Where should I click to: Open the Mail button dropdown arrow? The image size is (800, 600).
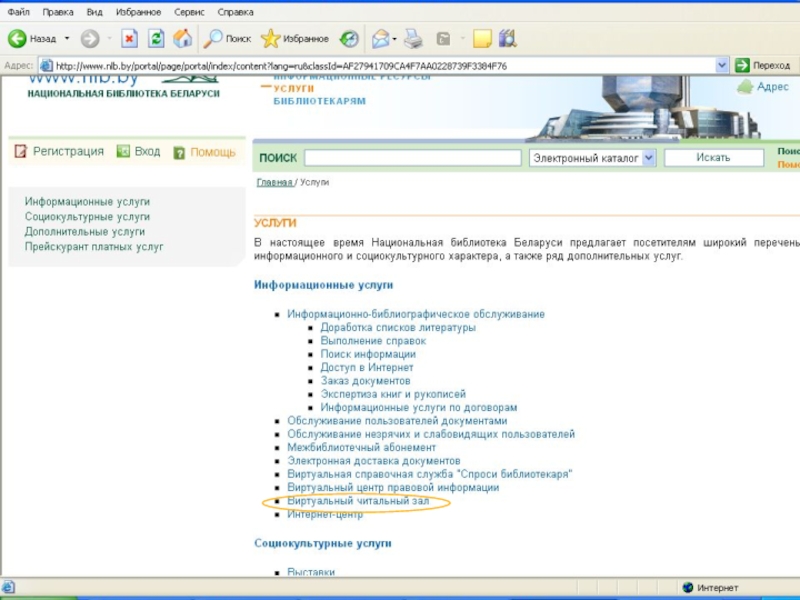[x=394, y=39]
